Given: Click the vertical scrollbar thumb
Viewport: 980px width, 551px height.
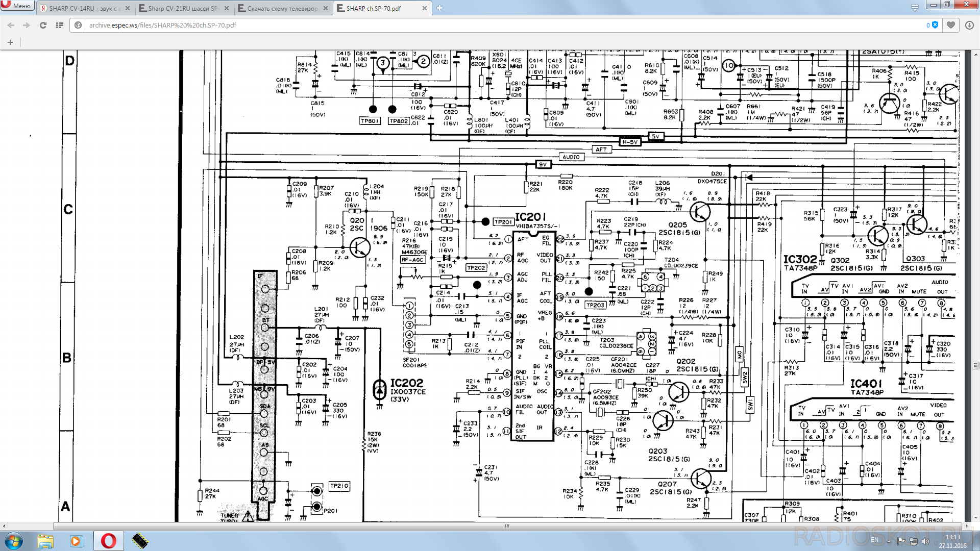Looking at the screenshot, I should click(975, 365).
